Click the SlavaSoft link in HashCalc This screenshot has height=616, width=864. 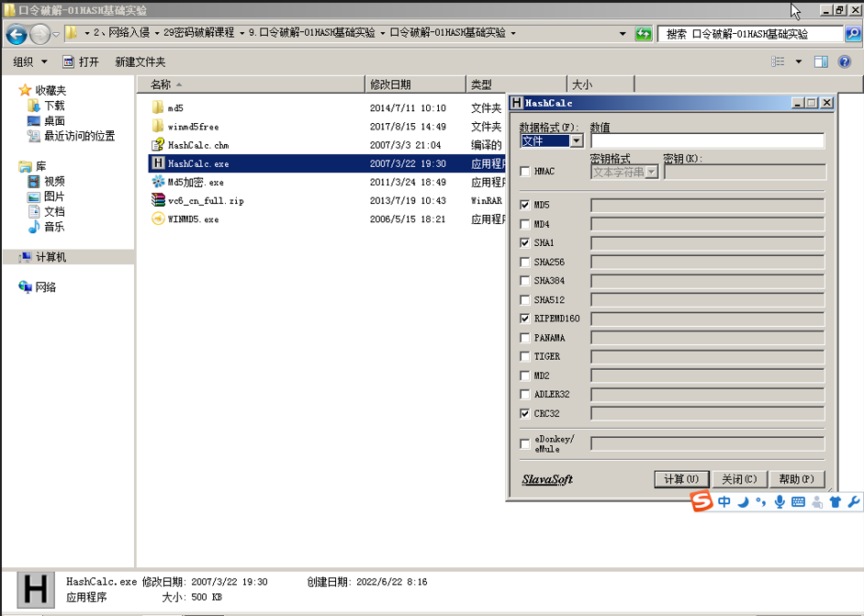[x=547, y=479]
